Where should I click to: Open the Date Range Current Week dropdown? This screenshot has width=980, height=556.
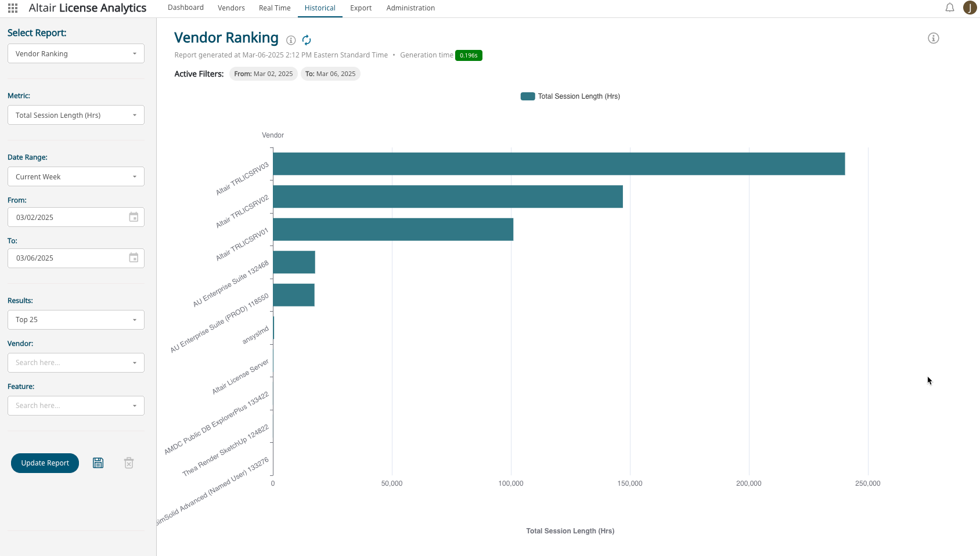point(75,176)
